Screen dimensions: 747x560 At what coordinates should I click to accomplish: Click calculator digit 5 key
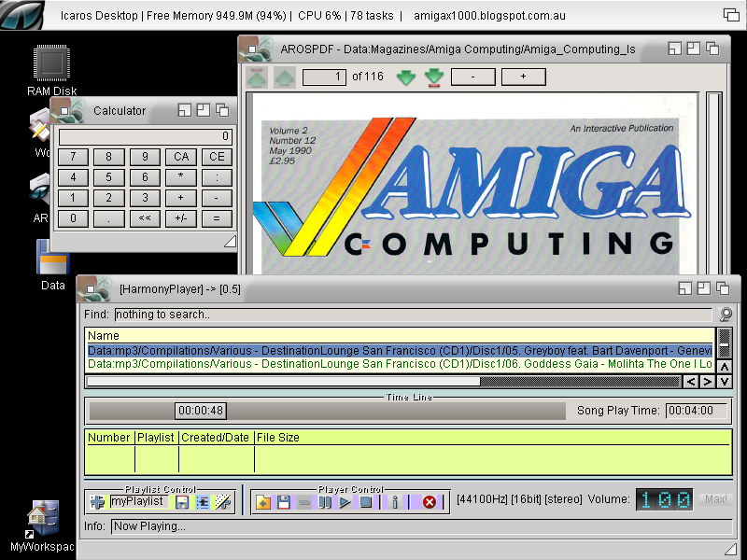click(x=109, y=177)
